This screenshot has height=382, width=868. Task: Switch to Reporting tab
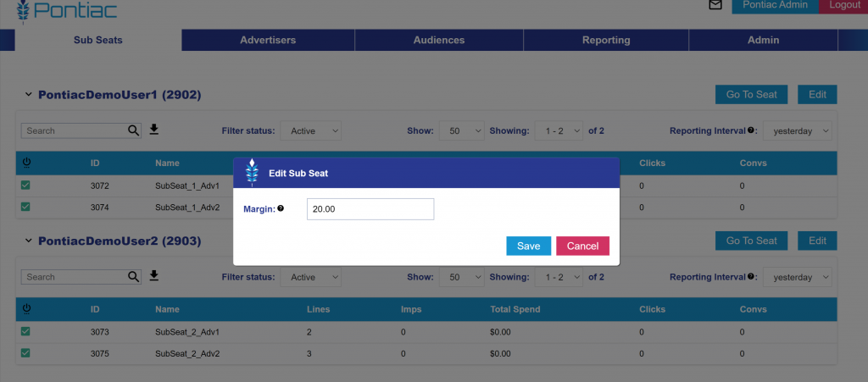coord(606,40)
